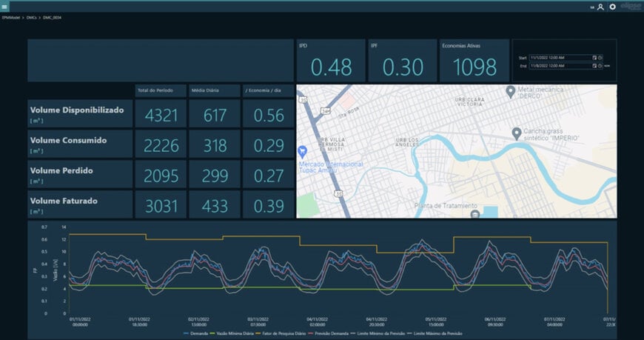Screen dimensions: 644x340
Task: Open calendar picker for Start date
Action: point(594,57)
